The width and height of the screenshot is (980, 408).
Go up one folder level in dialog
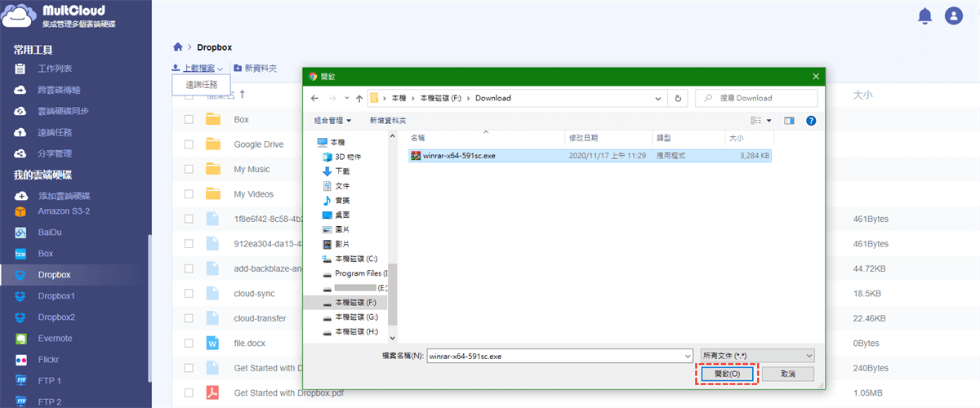pyautogui.click(x=359, y=98)
